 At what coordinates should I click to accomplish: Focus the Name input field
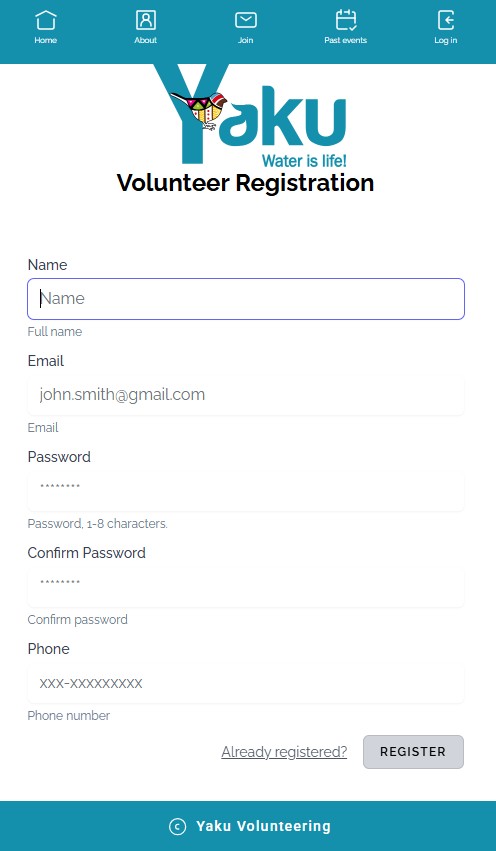(246, 299)
